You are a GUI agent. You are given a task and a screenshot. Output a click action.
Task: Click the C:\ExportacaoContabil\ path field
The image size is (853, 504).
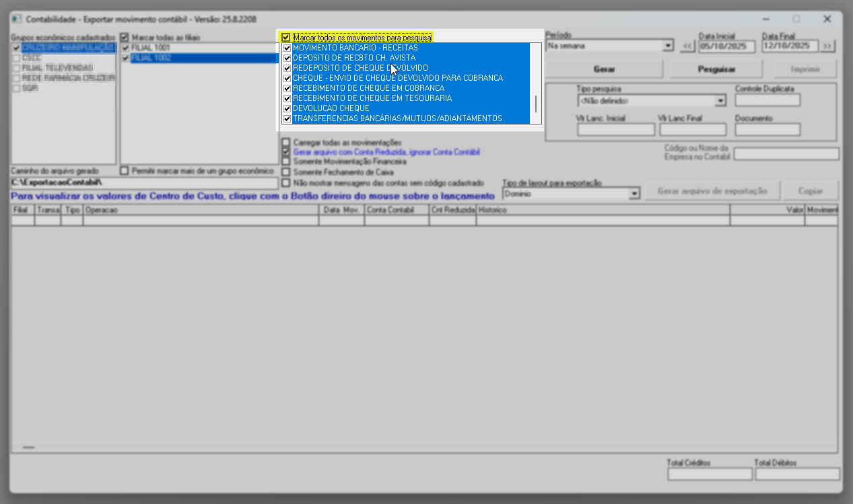point(144,183)
